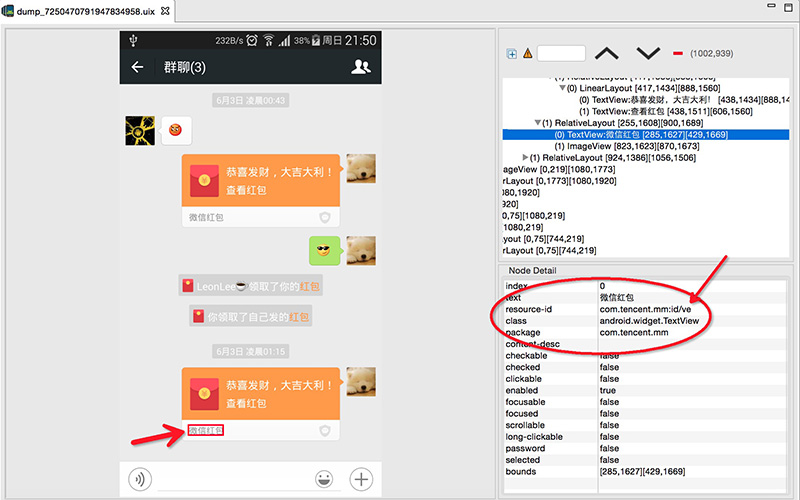Tap the voice input icon in chat bar
Viewport: 800px width, 500px height.
pyautogui.click(x=140, y=479)
